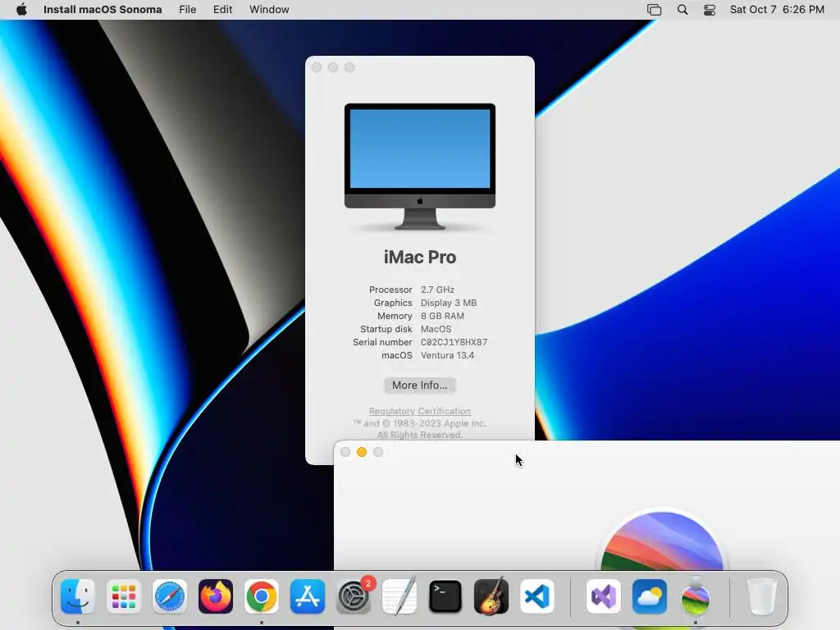Click the serial number C02CJ1Y8HX87
Viewport: 840px width, 630px height.
click(x=454, y=342)
